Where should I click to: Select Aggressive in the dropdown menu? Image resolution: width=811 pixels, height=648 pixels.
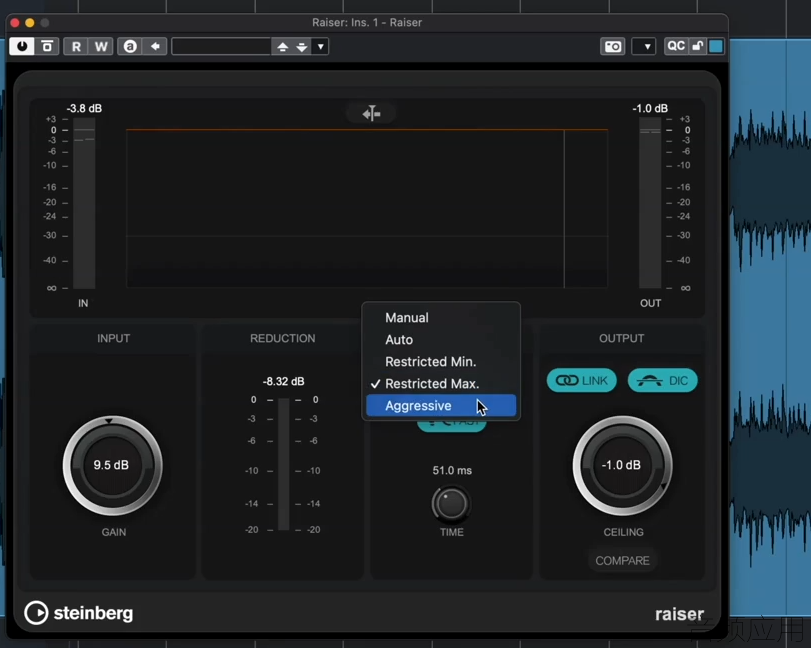coord(441,405)
